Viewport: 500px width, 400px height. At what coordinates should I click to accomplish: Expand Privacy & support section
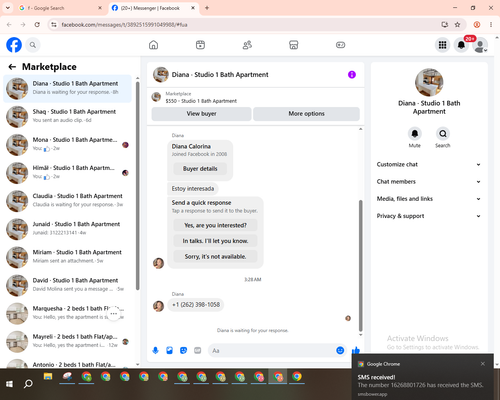click(429, 216)
